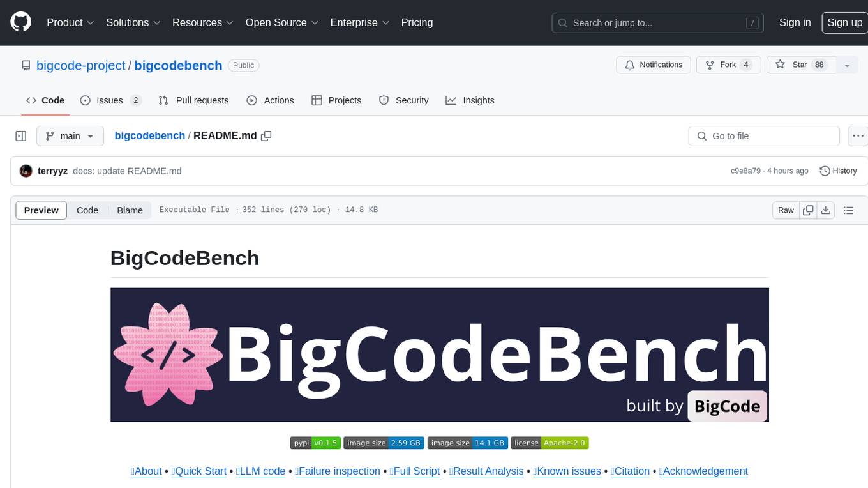Open the README outline list icon
The image size is (868, 488).
(x=849, y=210)
